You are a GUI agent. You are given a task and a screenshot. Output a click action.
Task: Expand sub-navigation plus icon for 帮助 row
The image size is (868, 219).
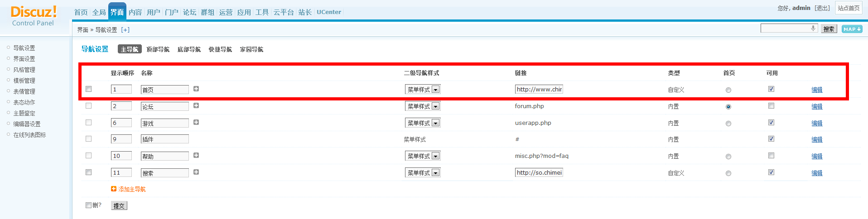coord(196,155)
